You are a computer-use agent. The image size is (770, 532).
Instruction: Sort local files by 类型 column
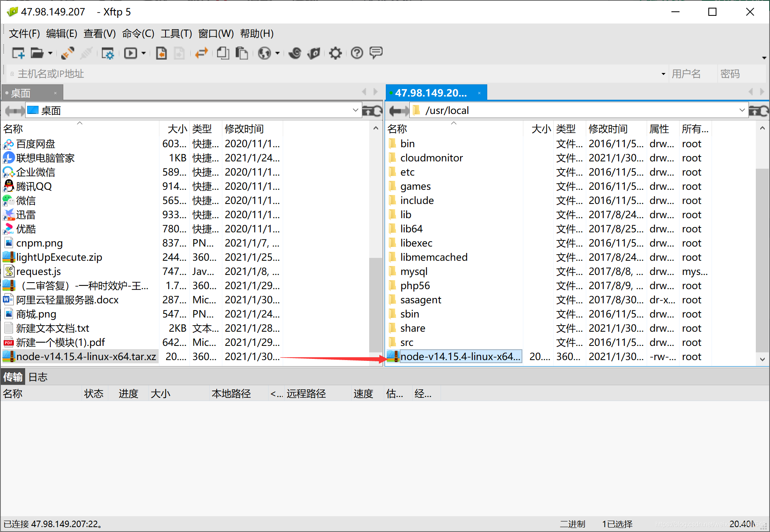[x=206, y=129]
